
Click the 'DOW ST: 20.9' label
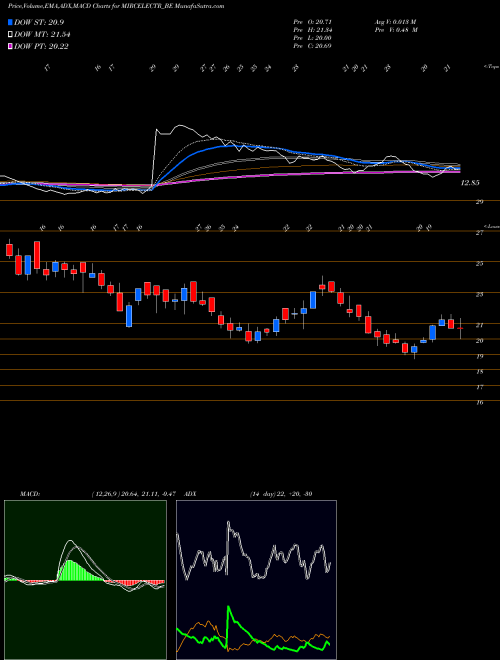39,22
